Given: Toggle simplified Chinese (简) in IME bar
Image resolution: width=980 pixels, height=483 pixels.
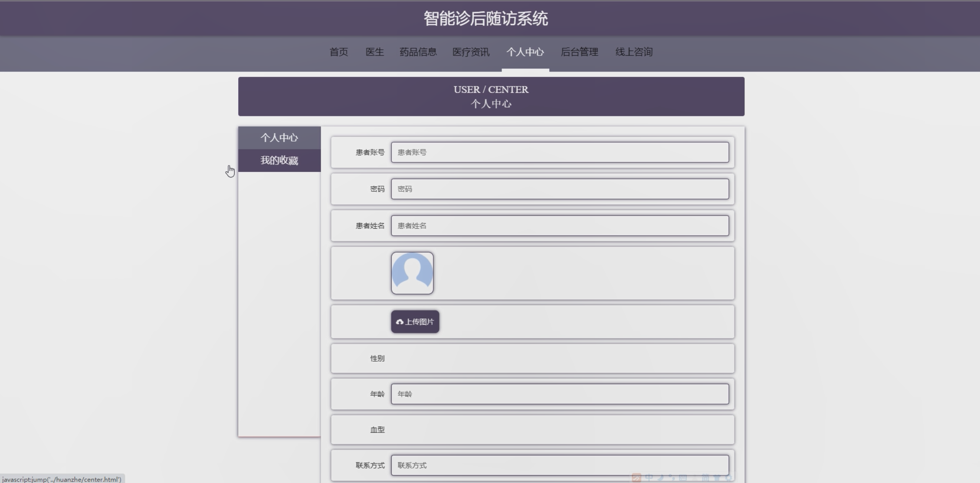Looking at the screenshot, I should (x=705, y=478).
